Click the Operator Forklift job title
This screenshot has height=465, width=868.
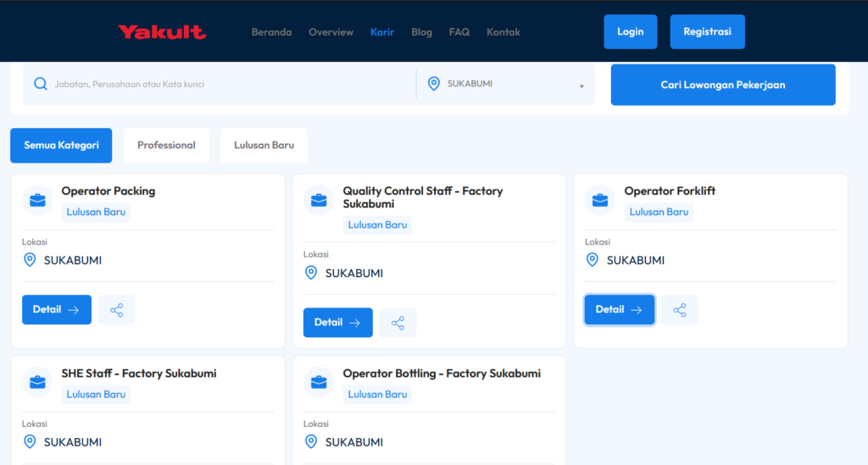point(670,191)
